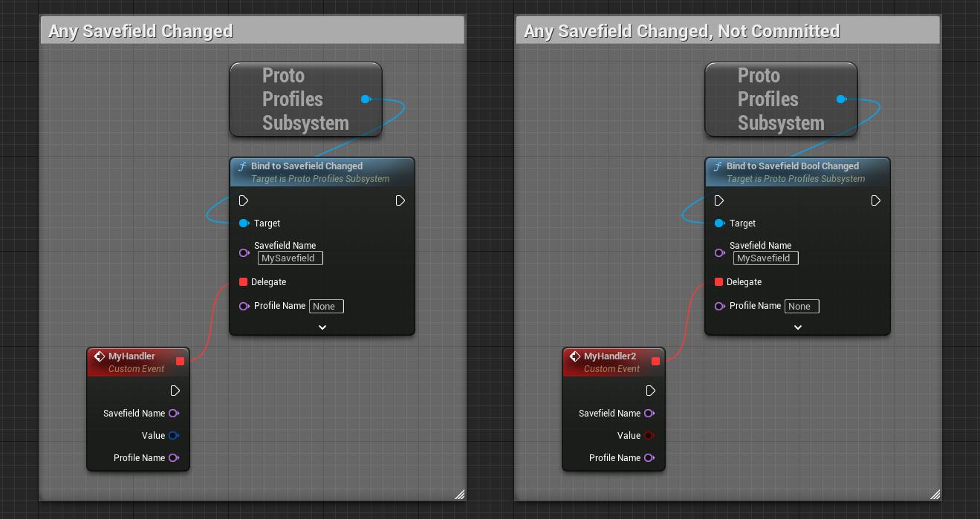Click the resize handle of Any Savefield Changed comment
980x519 pixels.
[459, 494]
